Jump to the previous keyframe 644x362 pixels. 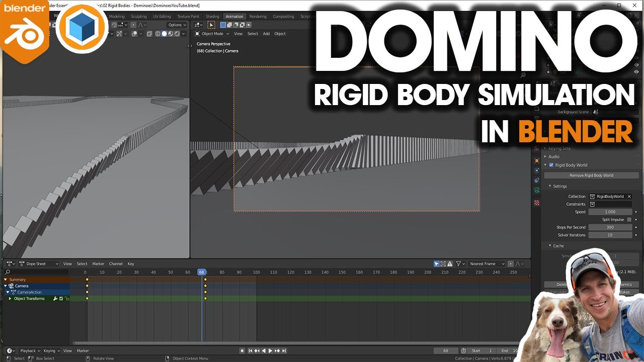[257, 350]
